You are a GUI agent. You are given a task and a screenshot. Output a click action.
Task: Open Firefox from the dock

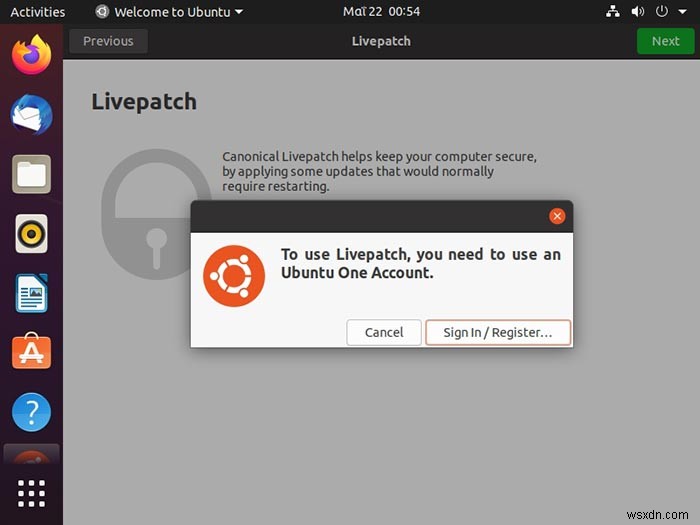pos(31,55)
